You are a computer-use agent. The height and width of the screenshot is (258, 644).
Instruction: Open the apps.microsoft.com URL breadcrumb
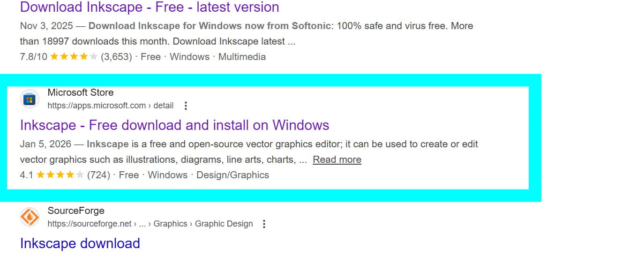click(x=111, y=106)
